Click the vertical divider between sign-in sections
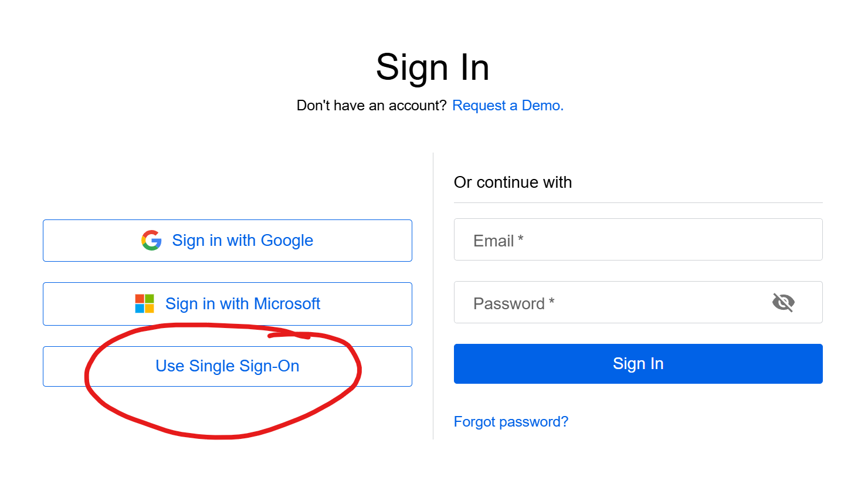The height and width of the screenshot is (497, 868). tap(433, 296)
